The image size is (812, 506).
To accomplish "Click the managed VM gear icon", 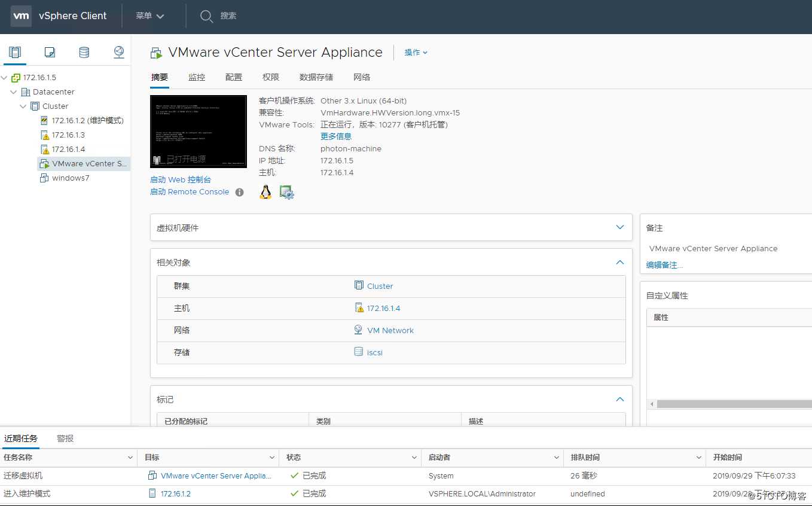I will pos(287,193).
